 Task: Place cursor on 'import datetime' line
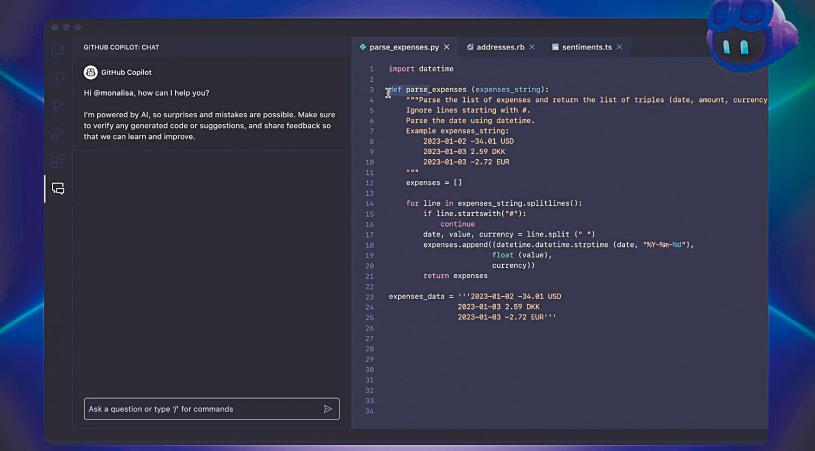(421, 69)
